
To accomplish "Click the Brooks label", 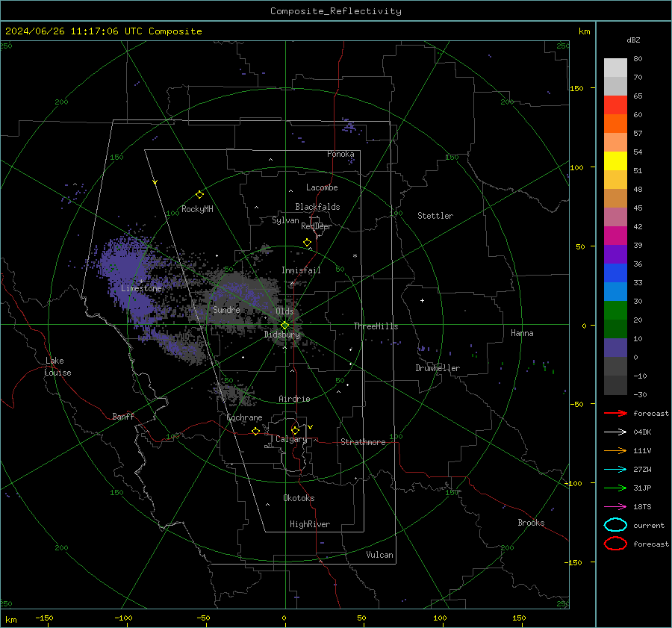I will (x=531, y=523).
